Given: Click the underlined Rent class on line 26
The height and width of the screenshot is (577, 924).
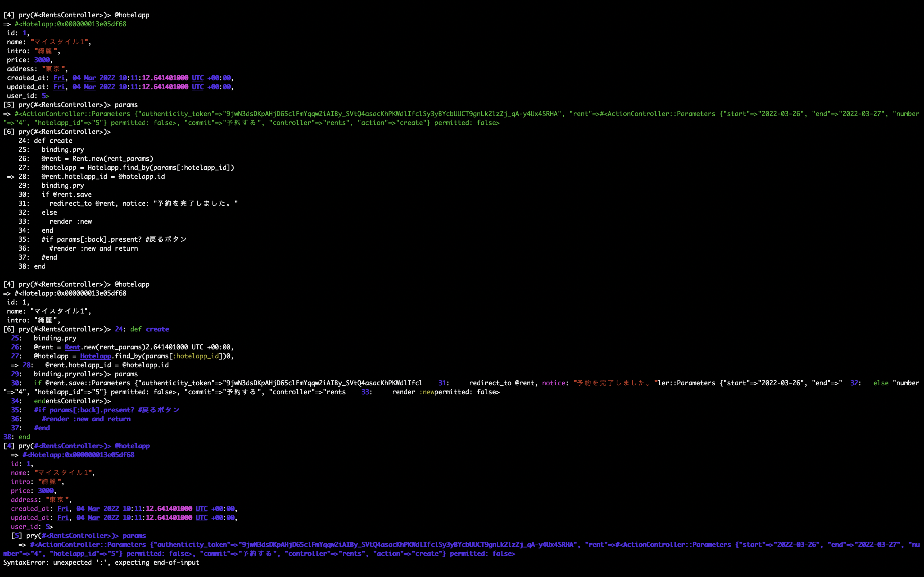Looking at the screenshot, I should point(72,347).
